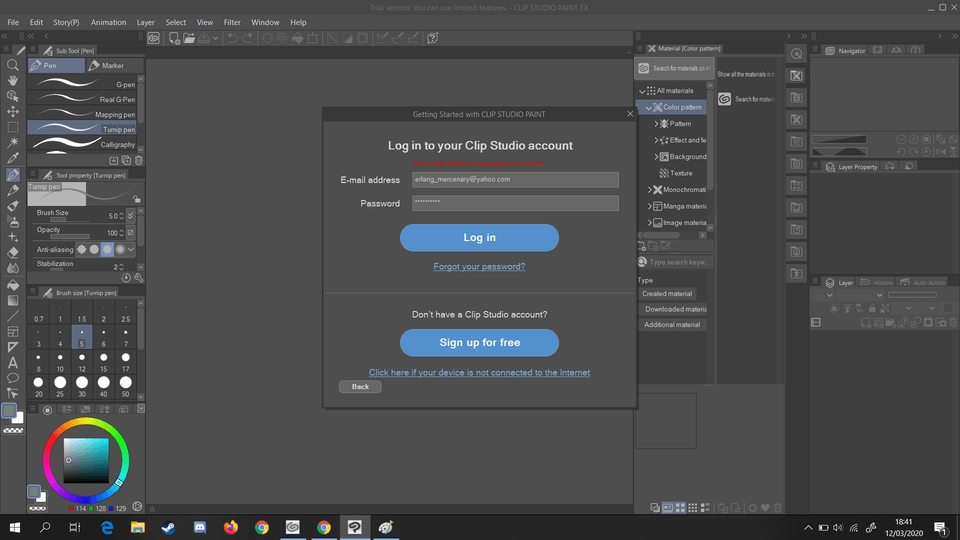This screenshot has height=540, width=960.
Task: Select the Balloon speech bubble tool
Action: pyautogui.click(x=13, y=378)
